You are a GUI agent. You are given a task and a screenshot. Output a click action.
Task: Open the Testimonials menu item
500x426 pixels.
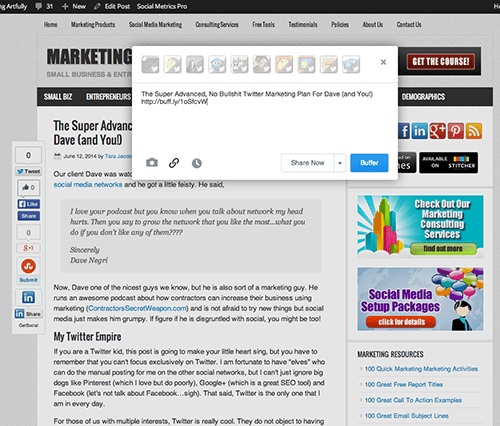coord(303,25)
